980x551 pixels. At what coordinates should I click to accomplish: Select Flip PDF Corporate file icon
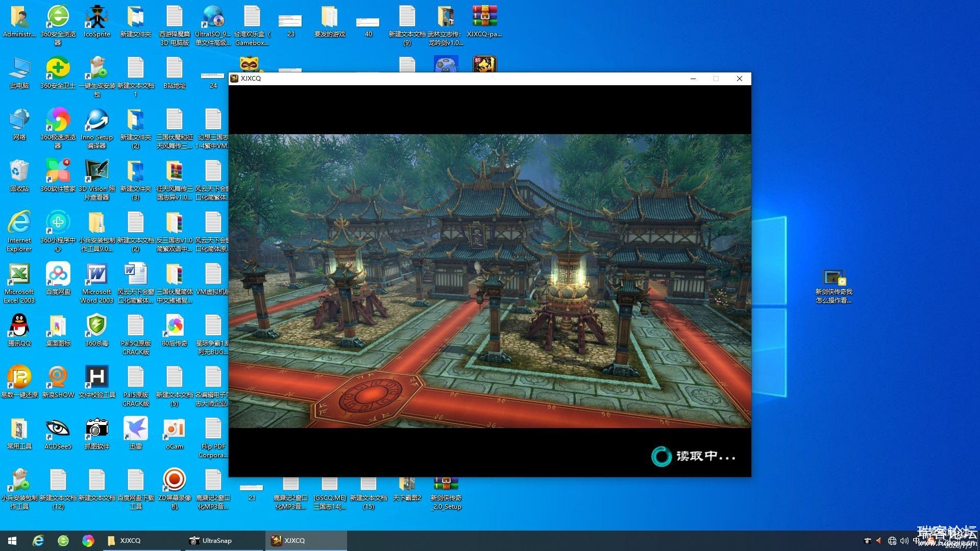pos(213,438)
